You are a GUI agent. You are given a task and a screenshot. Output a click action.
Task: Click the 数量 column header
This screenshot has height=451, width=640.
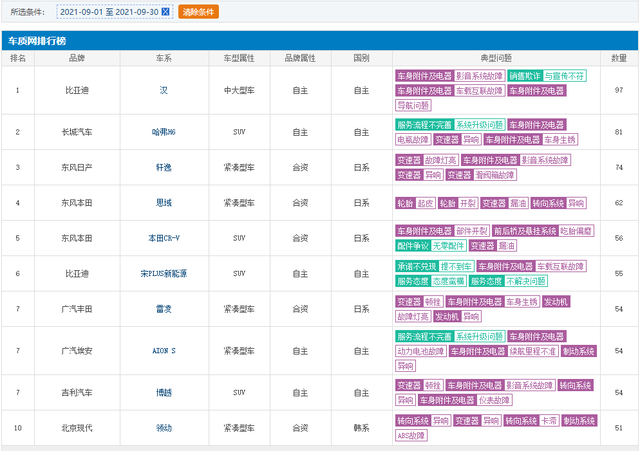619,58
